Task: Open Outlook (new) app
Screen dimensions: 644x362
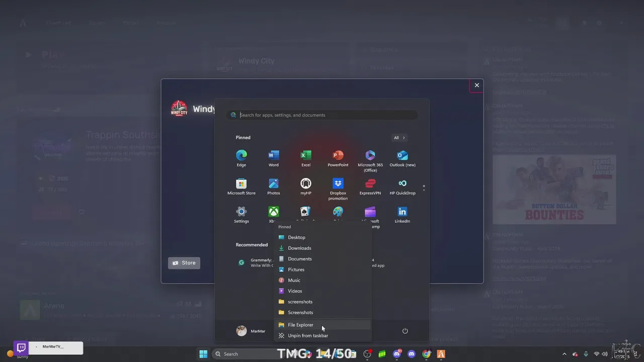Action: click(x=403, y=158)
